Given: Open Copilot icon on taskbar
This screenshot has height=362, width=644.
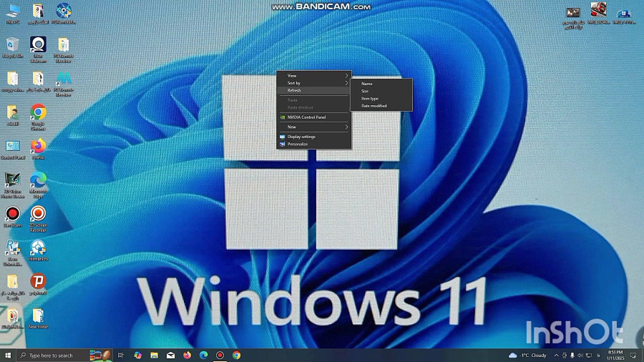Looking at the screenshot, I should (x=137, y=355).
